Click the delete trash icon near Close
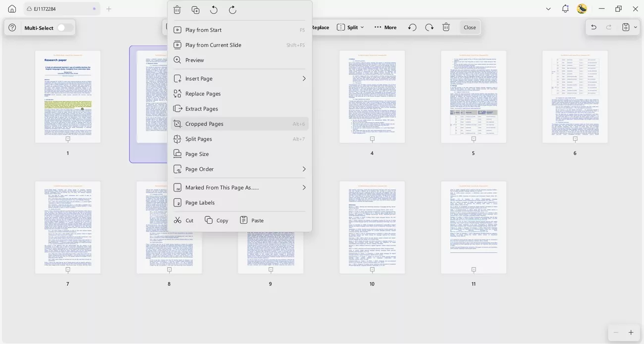Image resolution: width=644 pixels, height=344 pixels. [446, 27]
